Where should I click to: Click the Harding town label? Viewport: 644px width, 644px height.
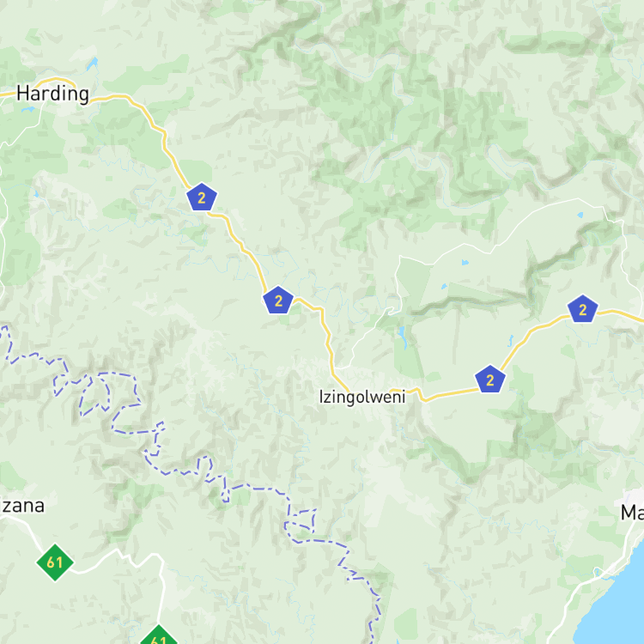[x=52, y=94]
